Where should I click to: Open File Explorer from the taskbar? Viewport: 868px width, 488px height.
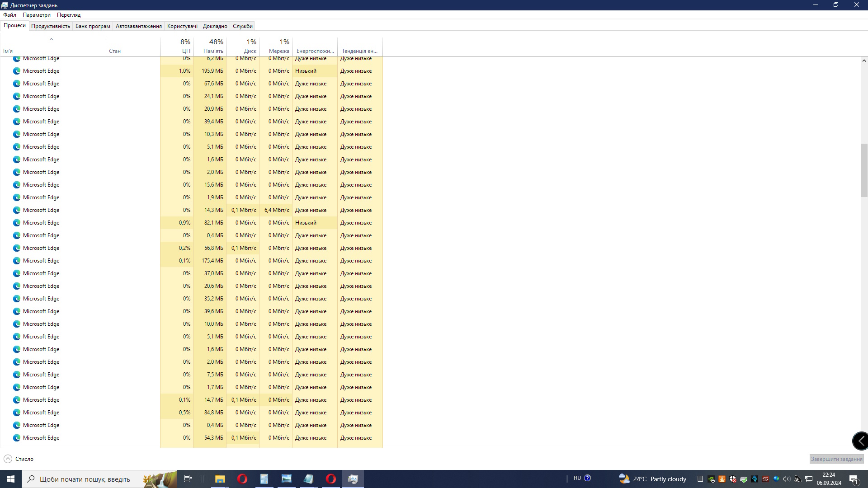tap(220, 479)
